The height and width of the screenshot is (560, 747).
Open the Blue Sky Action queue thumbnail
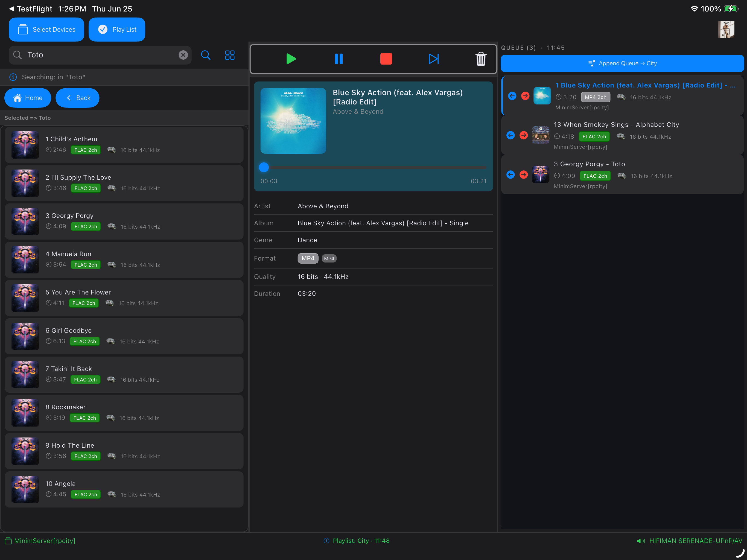click(542, 96)
